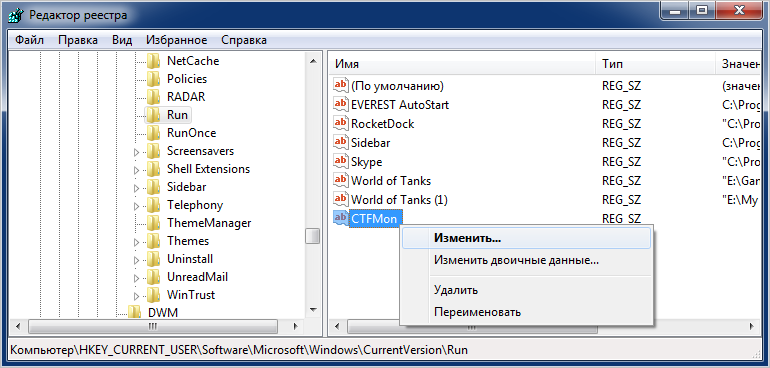Open the Файл menu
This screenshot has height=368, width=770.
point(29,40)
